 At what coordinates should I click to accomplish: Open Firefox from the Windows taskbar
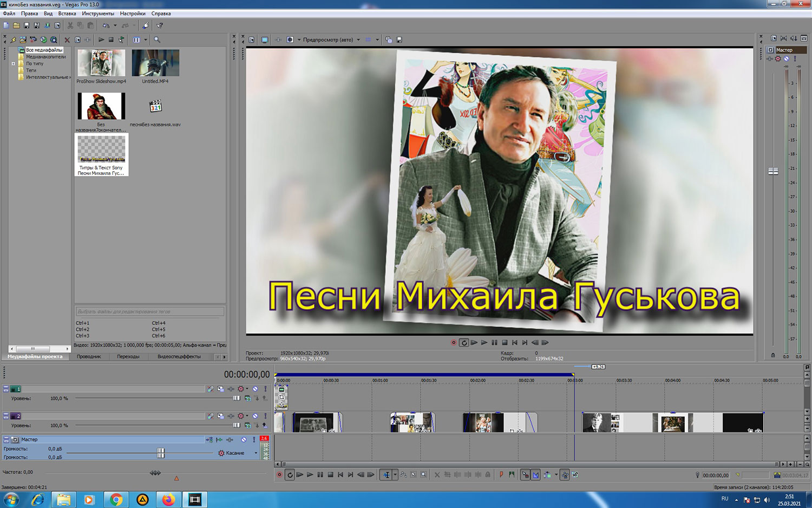[168, 499]
